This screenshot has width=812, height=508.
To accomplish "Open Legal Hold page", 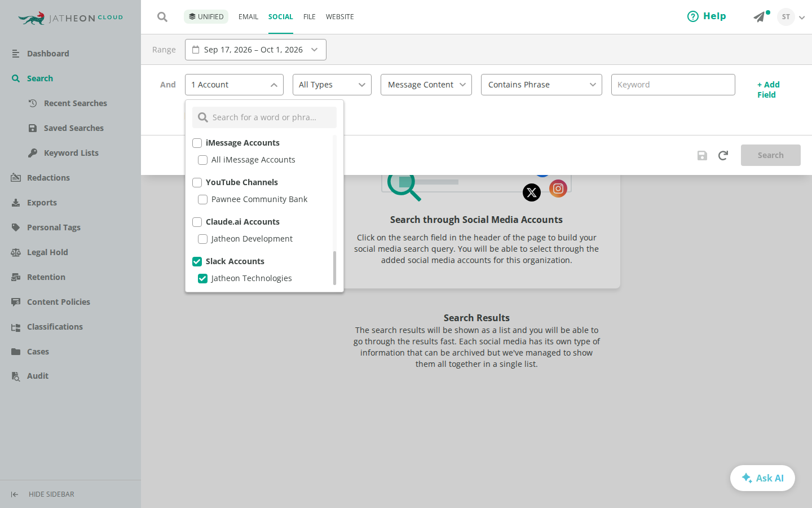I will 47,252.
